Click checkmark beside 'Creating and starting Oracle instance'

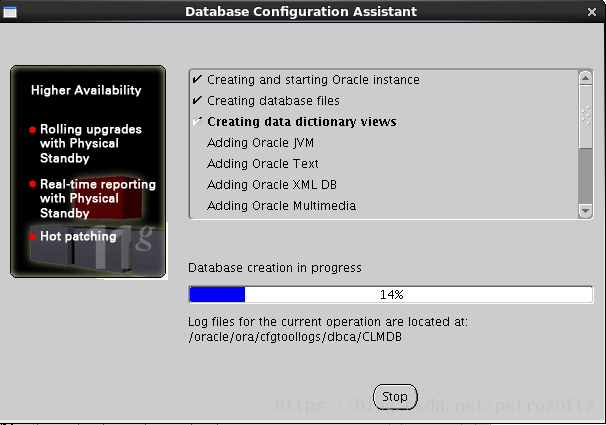click(197, 79)
